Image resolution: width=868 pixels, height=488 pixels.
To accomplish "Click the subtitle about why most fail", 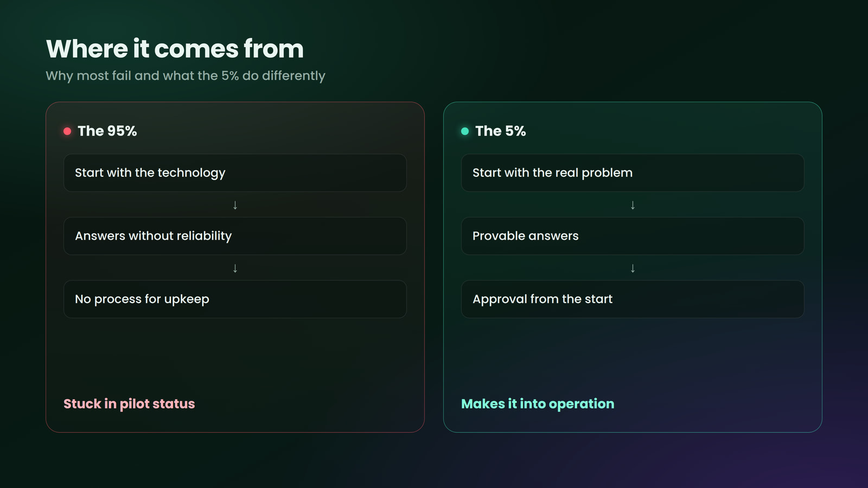I will 186,76.
